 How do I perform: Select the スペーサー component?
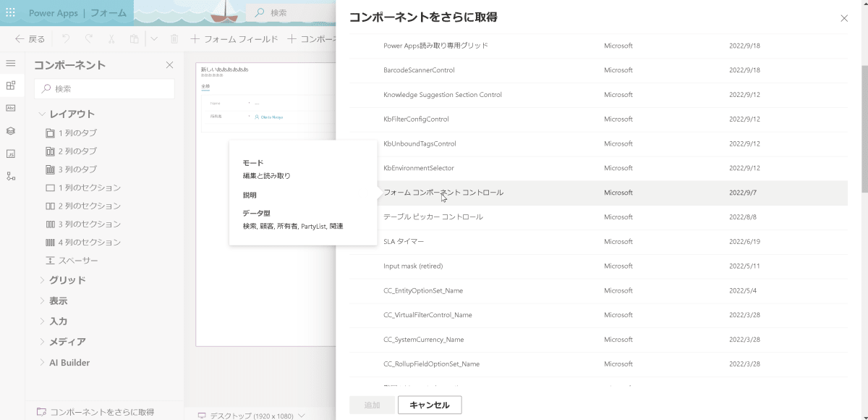[x=71, y=260]
